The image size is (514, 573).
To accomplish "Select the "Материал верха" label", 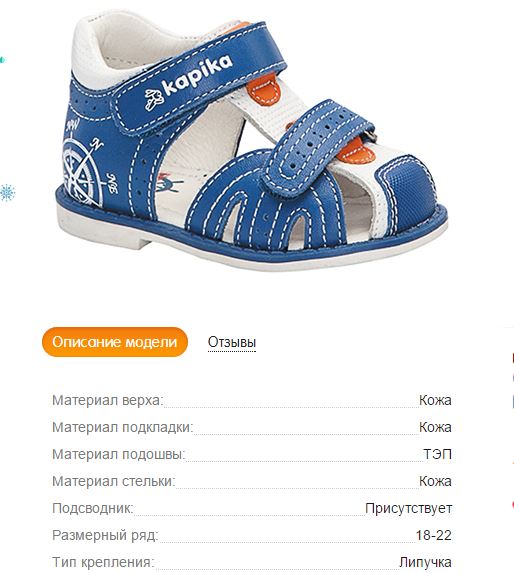I will tap(107, 400).
